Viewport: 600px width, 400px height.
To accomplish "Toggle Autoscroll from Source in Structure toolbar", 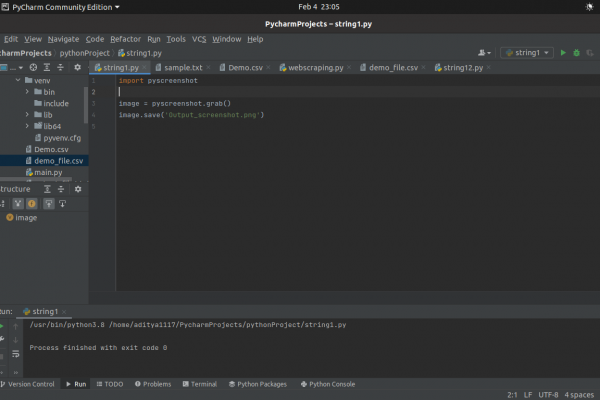I will coord(62,204).
